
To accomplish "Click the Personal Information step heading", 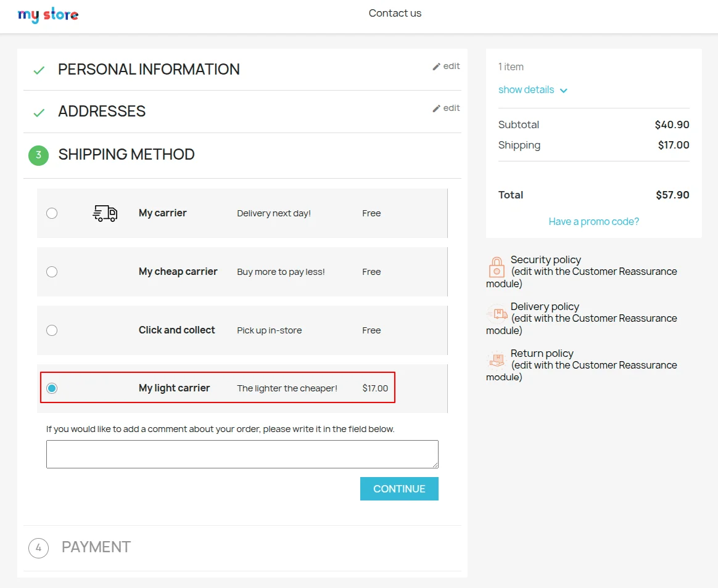I will click(x=149, y=70).
